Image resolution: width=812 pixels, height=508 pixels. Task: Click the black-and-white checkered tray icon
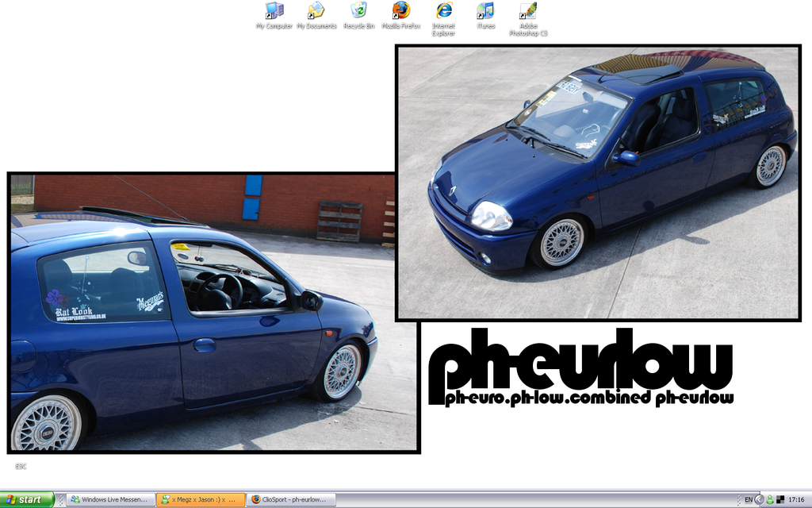(780, 500)
